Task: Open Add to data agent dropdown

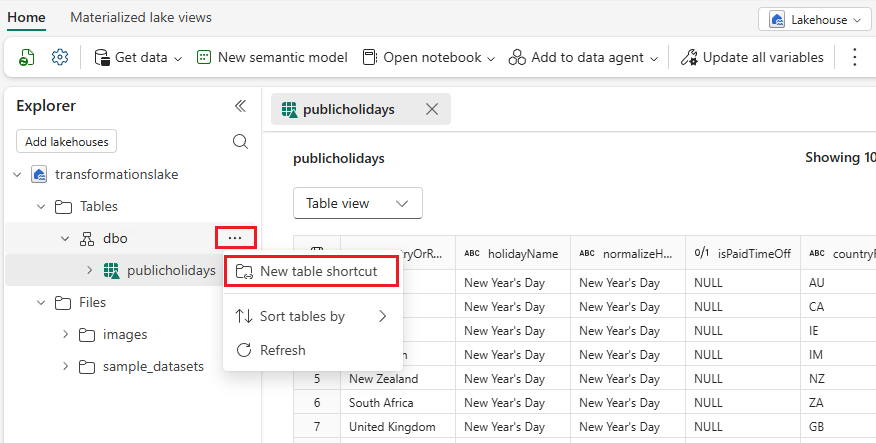Action: [584, 58]
